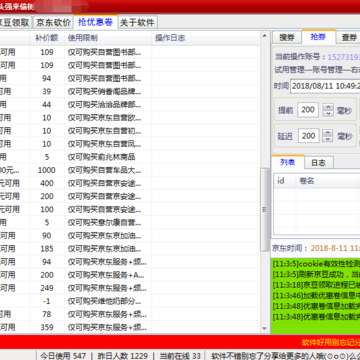This screenshot has width=360, height=360.
Task: Open the current account number link
Action: click(343, 57)
